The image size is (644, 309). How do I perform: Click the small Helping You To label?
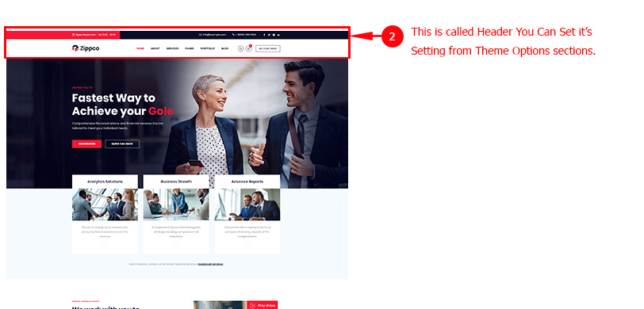click(82, 87)
